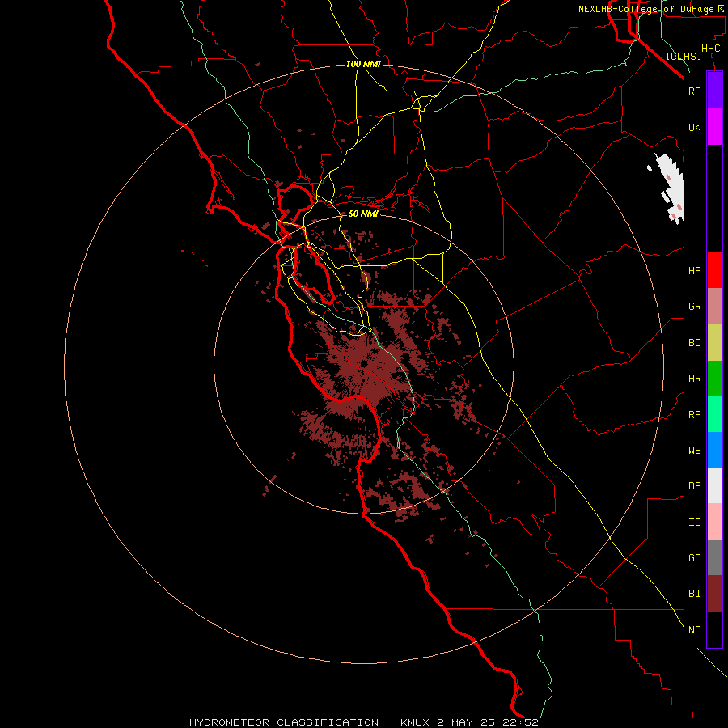Select the IC legend label
This screenshot has width=728, height=728.
694,523
